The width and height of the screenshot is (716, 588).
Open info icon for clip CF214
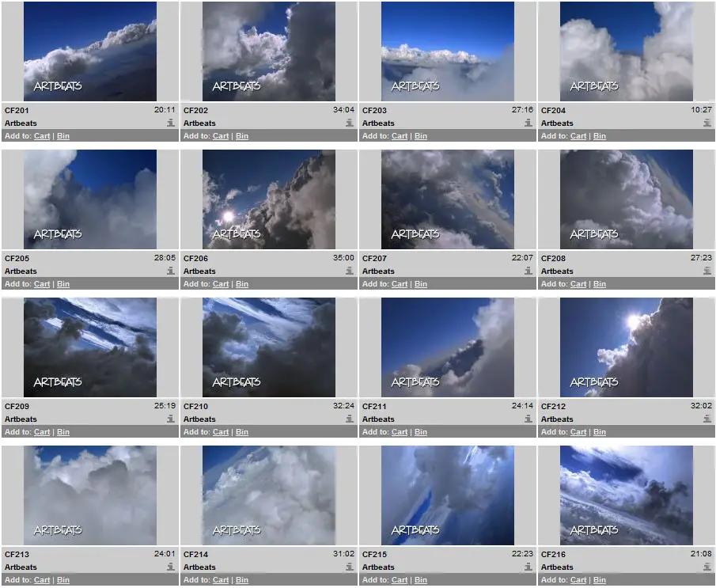click(350, 567)
